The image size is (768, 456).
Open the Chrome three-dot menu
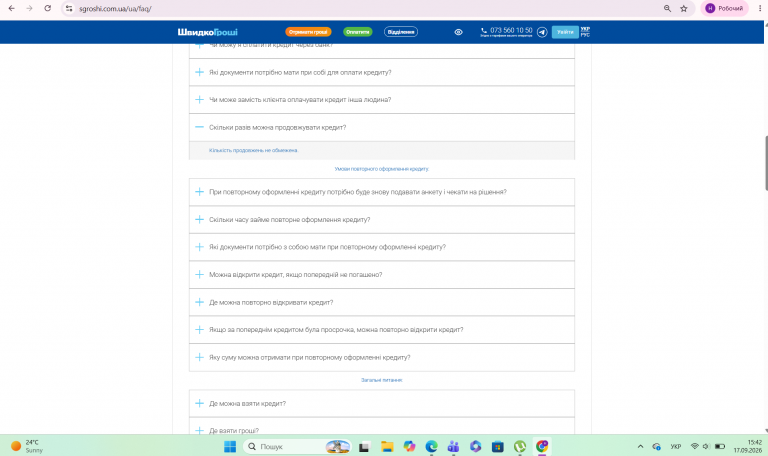coord(760,8)
